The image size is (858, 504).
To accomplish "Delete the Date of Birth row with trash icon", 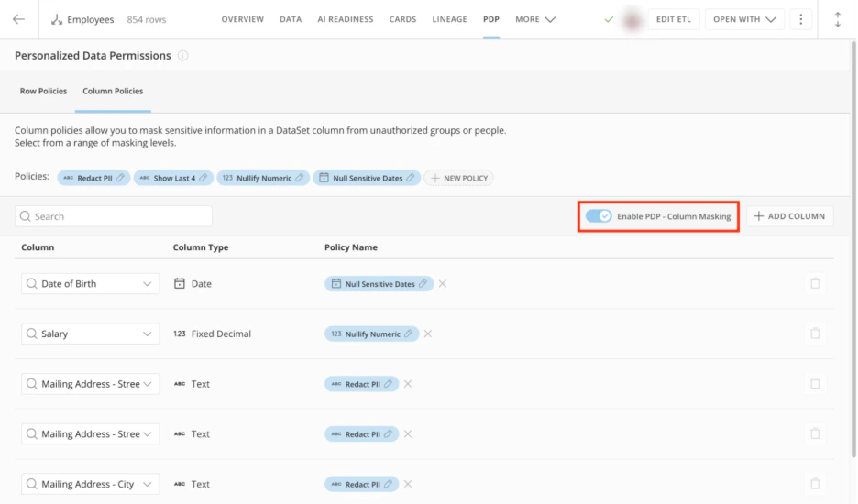I will tap(815, 283).
